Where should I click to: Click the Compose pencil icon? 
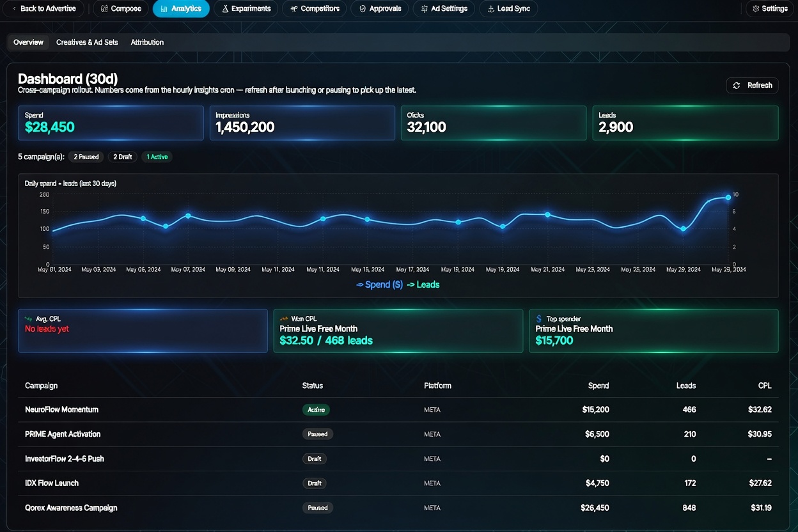pyautogui.click(x=104, y=9)
